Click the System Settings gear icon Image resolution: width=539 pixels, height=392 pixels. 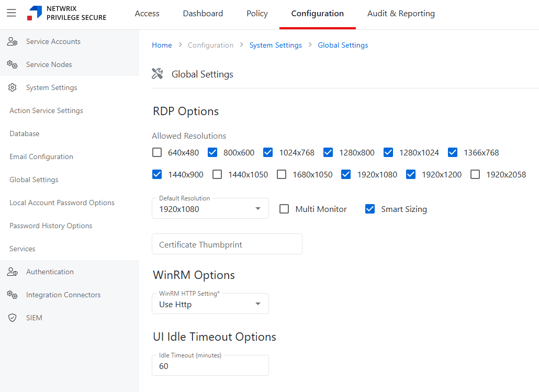point(13,88)
